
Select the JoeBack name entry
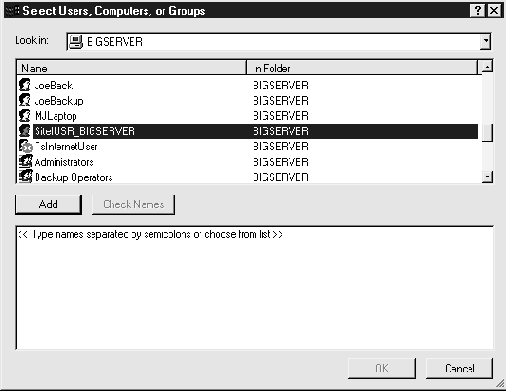(54, 85)
